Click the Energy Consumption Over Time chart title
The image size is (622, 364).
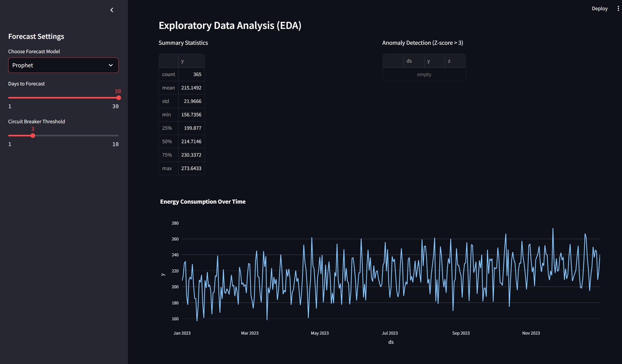point(203,202)
